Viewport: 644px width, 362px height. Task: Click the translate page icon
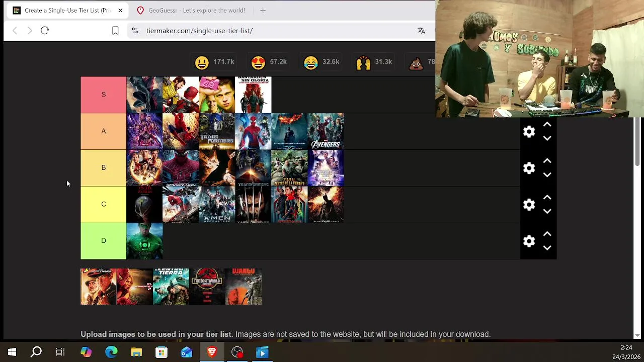click(421, 31)
